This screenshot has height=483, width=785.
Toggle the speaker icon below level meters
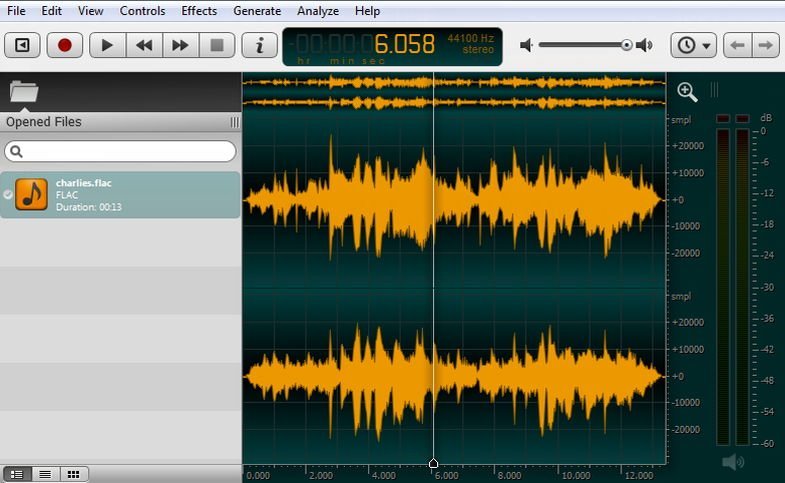(x=733, y=461)
